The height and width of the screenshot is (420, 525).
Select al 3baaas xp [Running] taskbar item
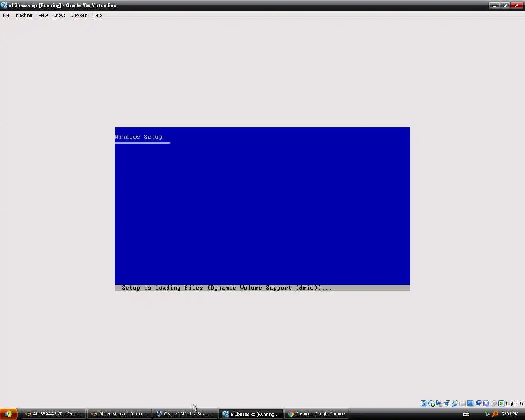tap(251, 414)
